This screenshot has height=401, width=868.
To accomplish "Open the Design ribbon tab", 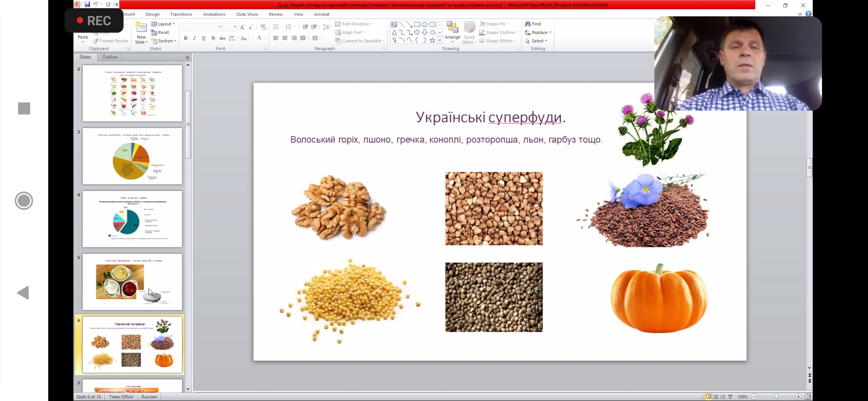I will 153,14.
